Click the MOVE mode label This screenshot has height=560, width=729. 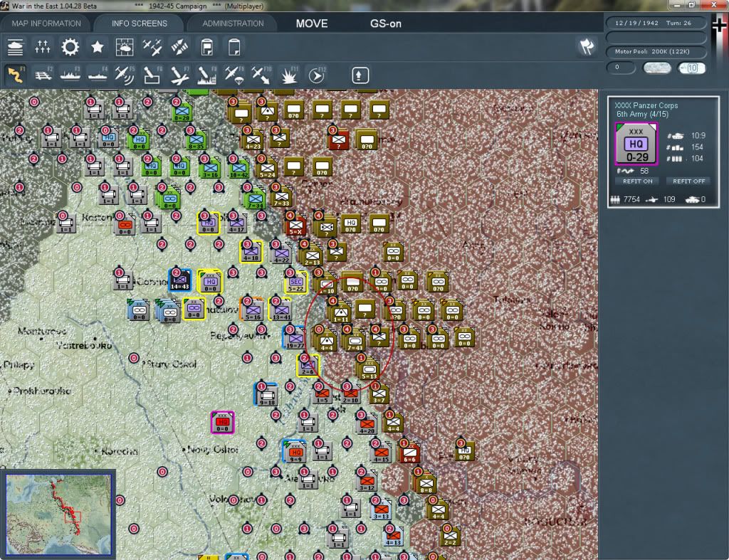[x=312, y=23]
